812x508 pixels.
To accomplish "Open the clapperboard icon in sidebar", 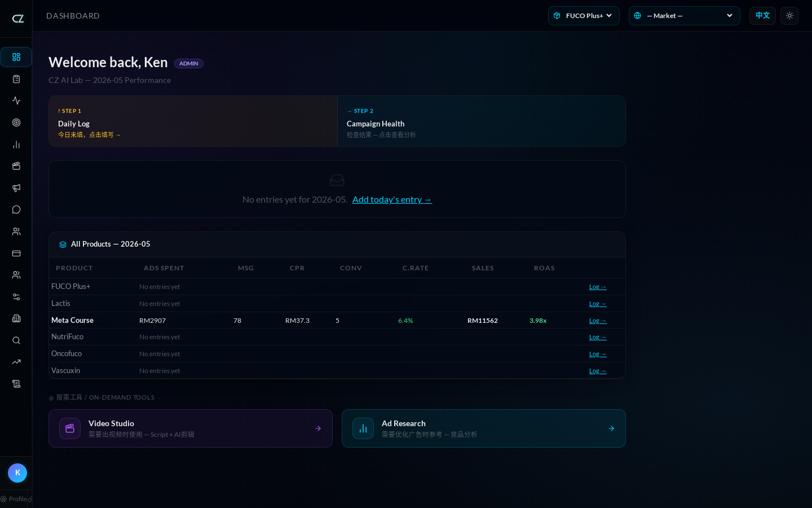I will (x=16, y=166).
